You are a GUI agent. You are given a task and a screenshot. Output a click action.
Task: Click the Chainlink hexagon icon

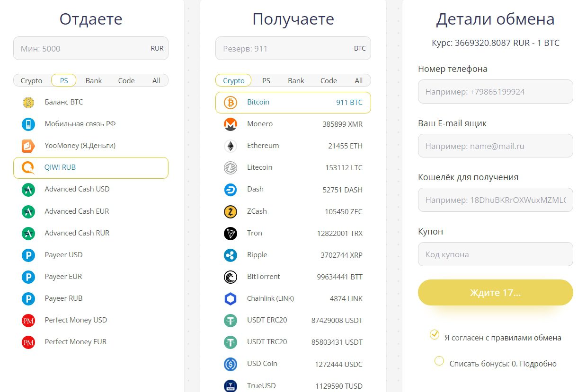pyautogui.click(x=231, y=299)
